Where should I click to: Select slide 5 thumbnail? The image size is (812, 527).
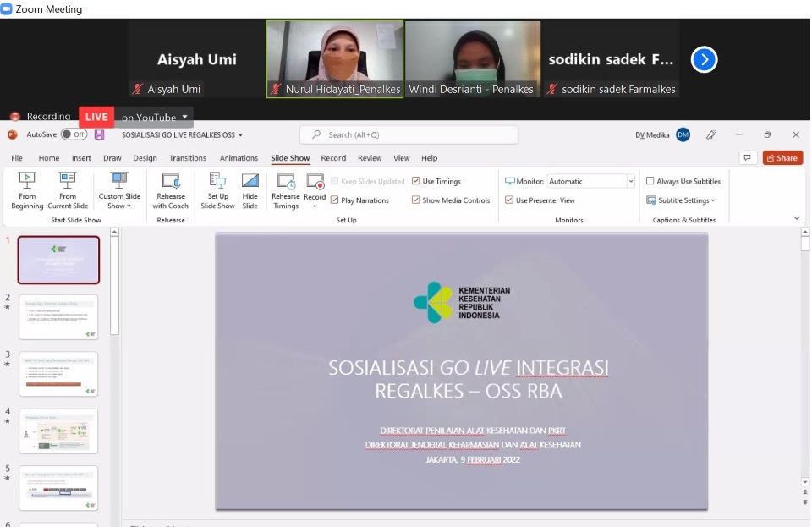pyautogui.click(x=58, y=487)
